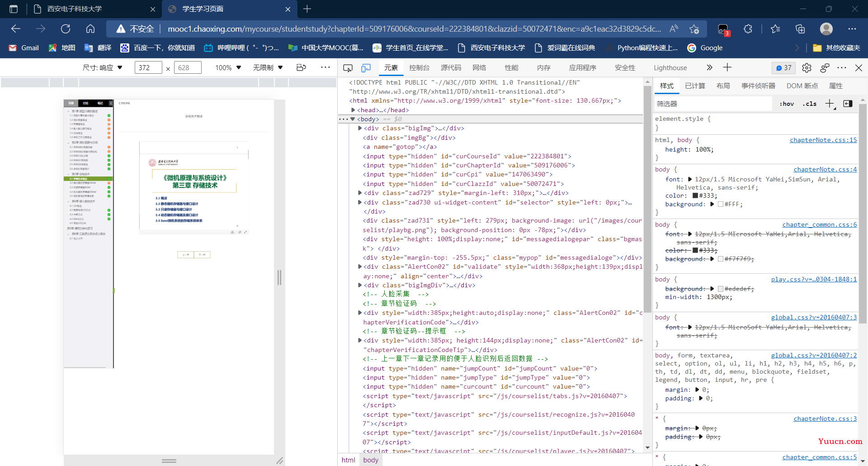Open the tab actions menu icon
The image size is (868, 466).
(14, 9)
